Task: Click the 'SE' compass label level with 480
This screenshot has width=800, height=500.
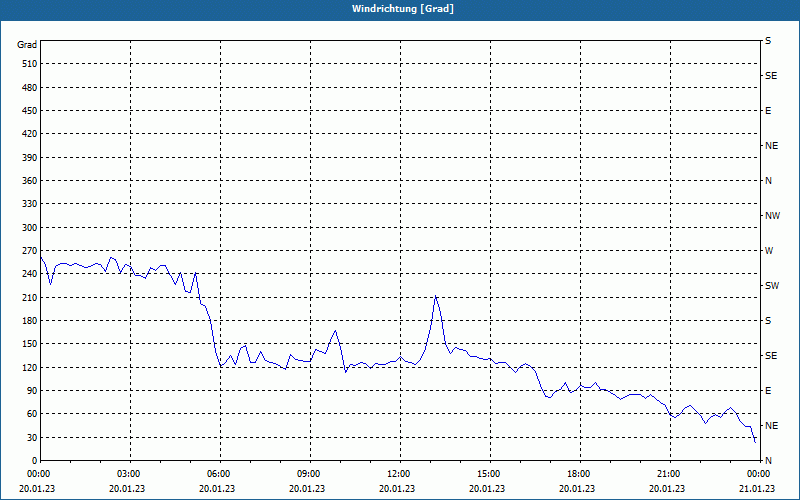Action: pos(771,76)
